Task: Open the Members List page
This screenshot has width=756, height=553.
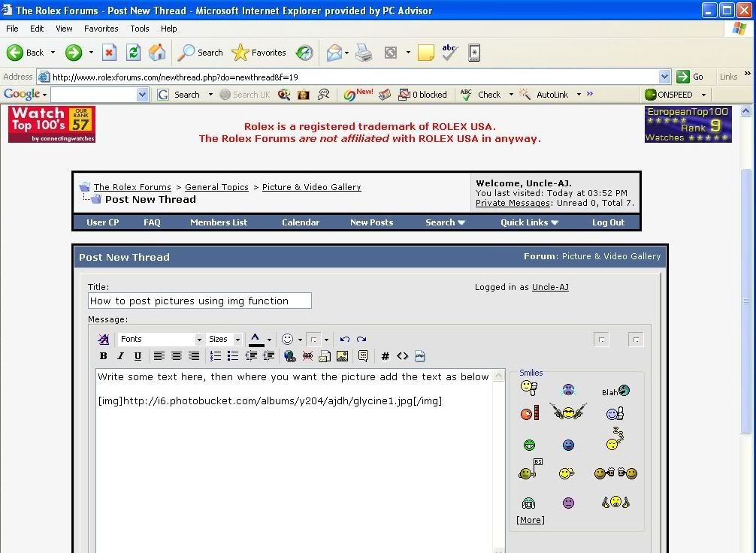Action: click(219, 222)
